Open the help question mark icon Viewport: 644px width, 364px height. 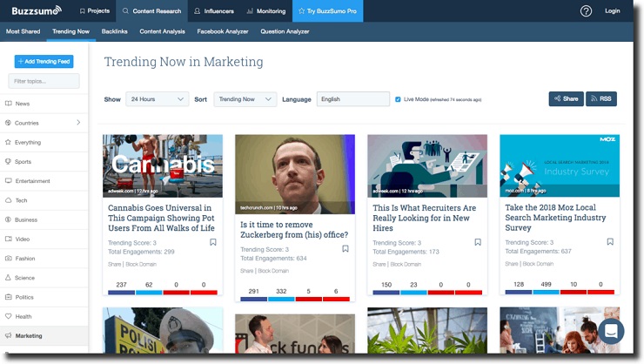(x=586, y=11)
